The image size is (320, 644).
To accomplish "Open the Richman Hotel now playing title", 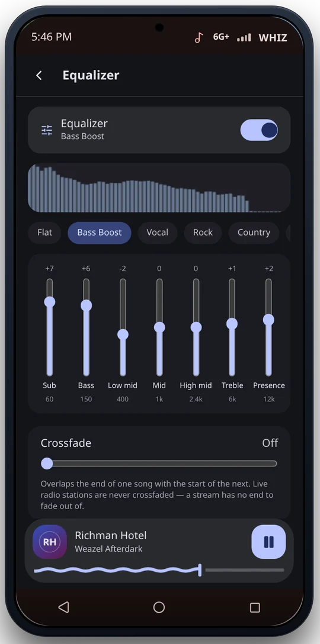I will 111,536.
